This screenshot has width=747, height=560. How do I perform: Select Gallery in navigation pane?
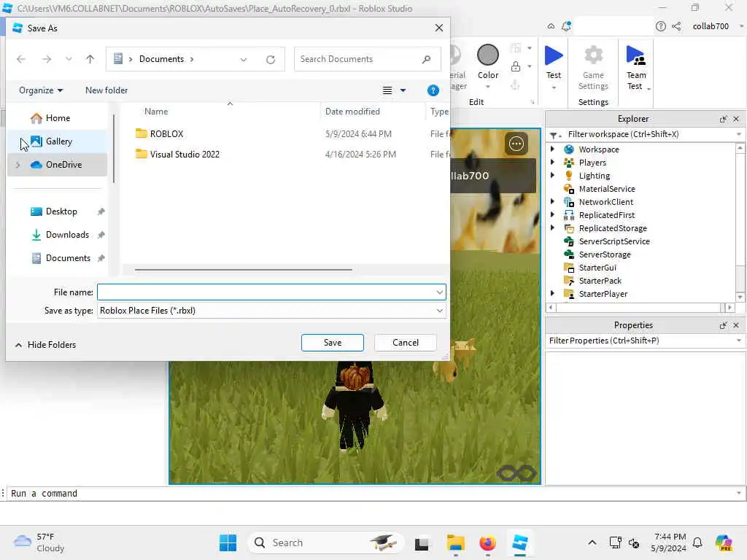58,141
